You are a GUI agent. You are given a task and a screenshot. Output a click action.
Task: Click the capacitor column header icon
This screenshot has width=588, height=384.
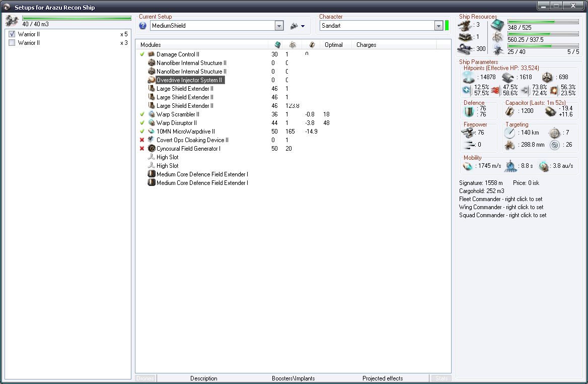pos(312,45)
